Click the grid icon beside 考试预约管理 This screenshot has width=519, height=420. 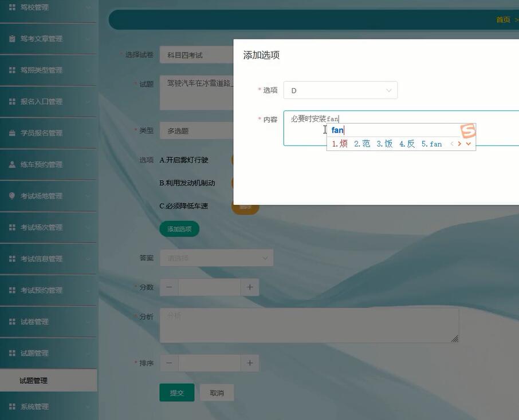click(x=12, y=290)
